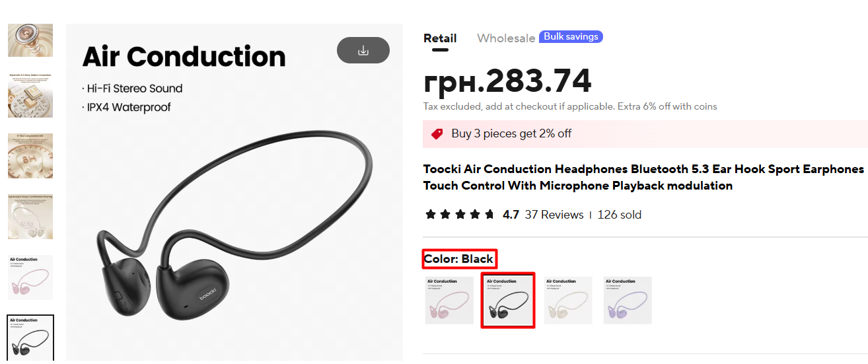Pick the purple headphones color swatch
This screenshot has width=868, height=364.
pos(628,300)
